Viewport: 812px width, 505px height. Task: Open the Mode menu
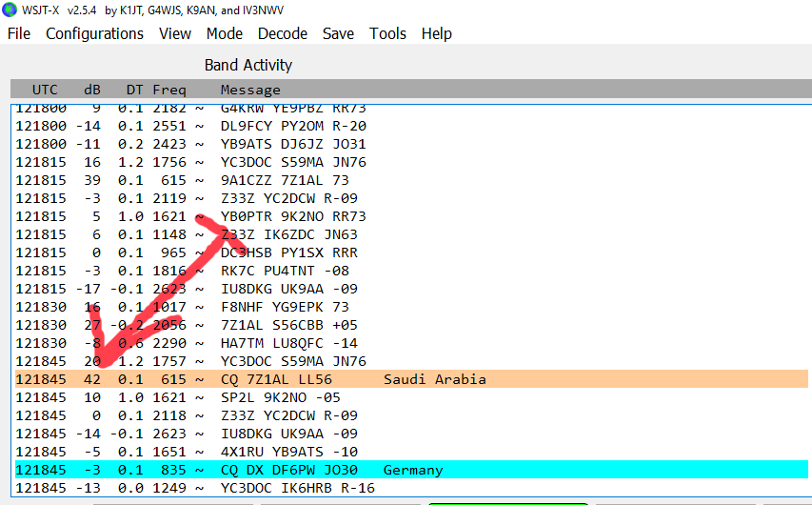[225, 33]
